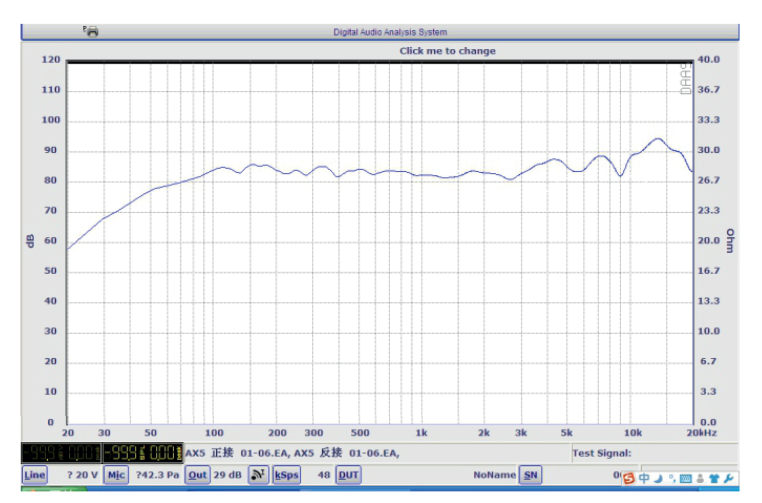
Task: Click the left level meter display
Action: click(x=61, y=453)
